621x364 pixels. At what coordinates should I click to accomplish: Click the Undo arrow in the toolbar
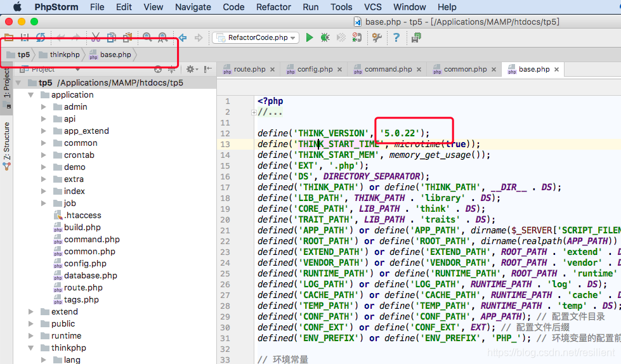(x=61, y=37)
